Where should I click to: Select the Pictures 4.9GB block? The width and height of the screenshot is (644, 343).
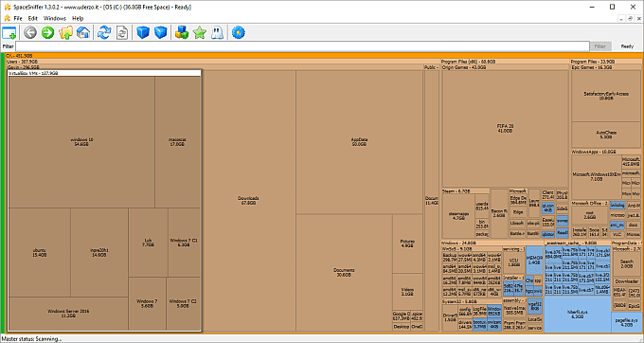[x=407, y=244]
